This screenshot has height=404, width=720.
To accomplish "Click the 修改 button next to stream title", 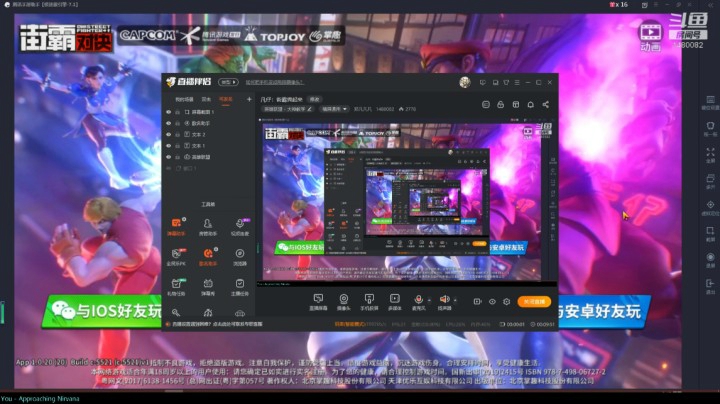I will (315, 99).
